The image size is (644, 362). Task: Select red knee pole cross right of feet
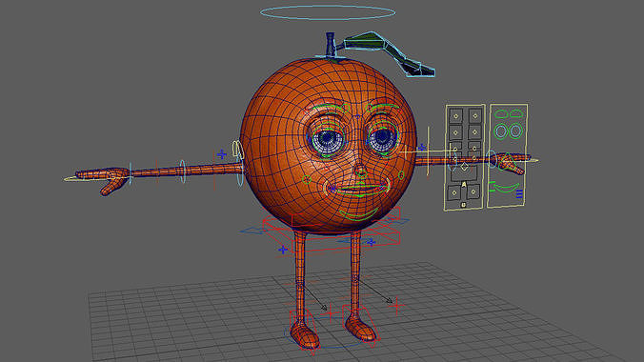[x=396, y=306]
